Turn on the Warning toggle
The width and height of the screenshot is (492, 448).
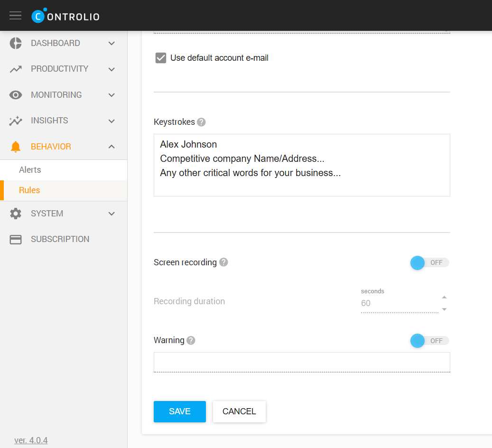pos(429,341)
